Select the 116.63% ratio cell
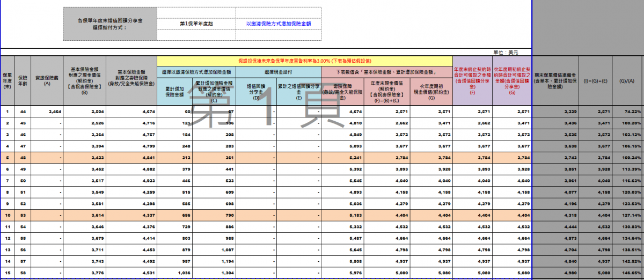The height and width of the screenshot is (280, 644). click(x=627, y=181)
